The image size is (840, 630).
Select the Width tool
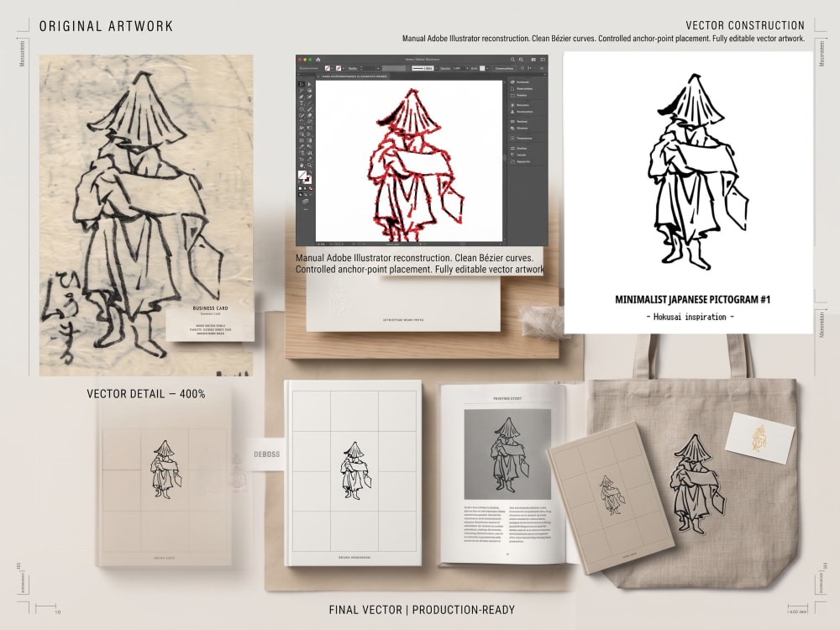pos(301,128)
